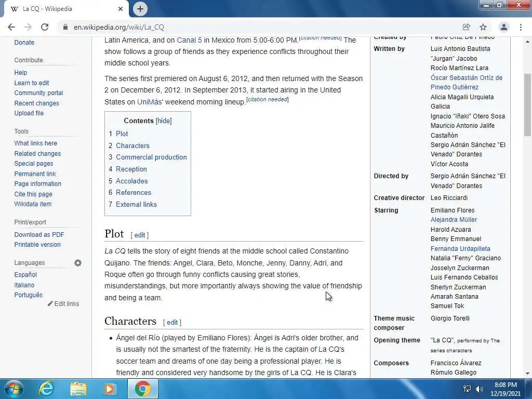
Task: Click citation needed after UniMás sentence
Action: pyautogui.click(x=268, y=99)
